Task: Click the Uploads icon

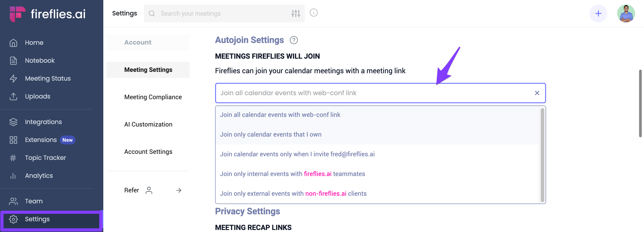Action: (x=13, y=96)
